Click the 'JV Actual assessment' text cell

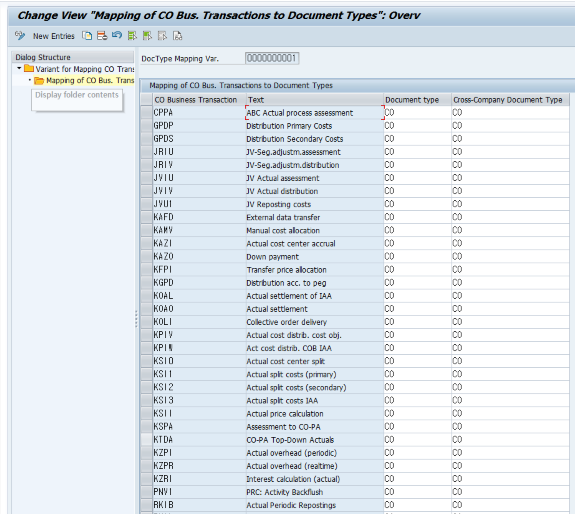(314, 178)
